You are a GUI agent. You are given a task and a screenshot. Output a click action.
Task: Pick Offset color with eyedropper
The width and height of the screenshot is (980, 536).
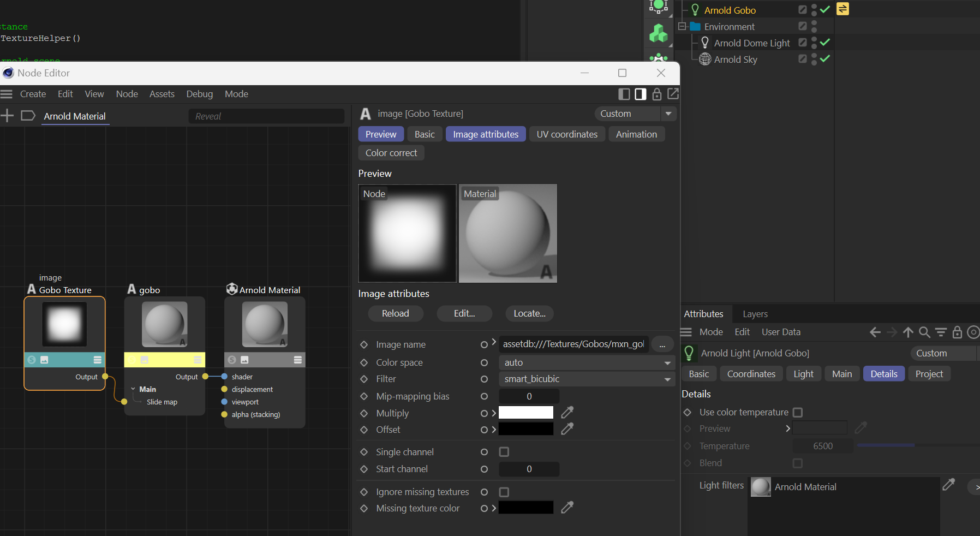tap(567, 429)
